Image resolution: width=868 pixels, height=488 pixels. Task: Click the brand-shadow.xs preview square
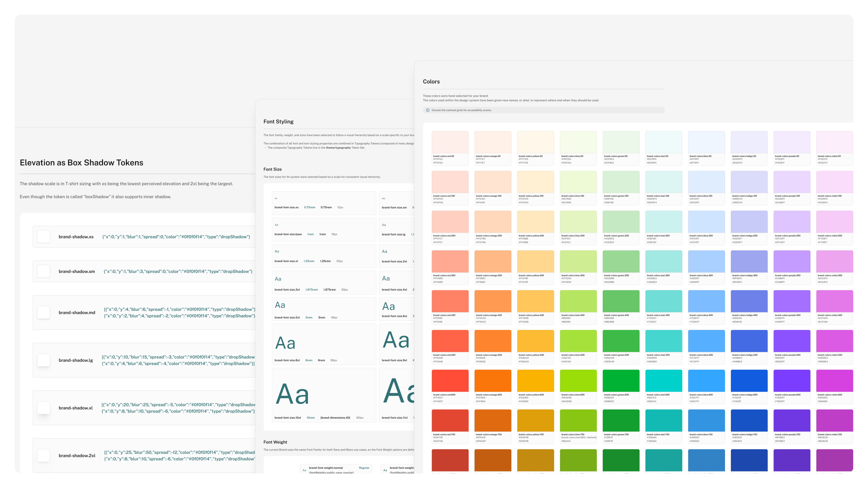coord(43,237)
